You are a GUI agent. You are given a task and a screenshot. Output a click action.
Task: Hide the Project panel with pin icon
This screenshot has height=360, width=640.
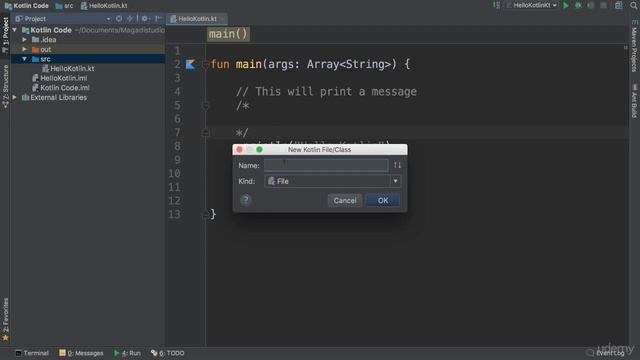pyautogui.click(x=158, y=19)
